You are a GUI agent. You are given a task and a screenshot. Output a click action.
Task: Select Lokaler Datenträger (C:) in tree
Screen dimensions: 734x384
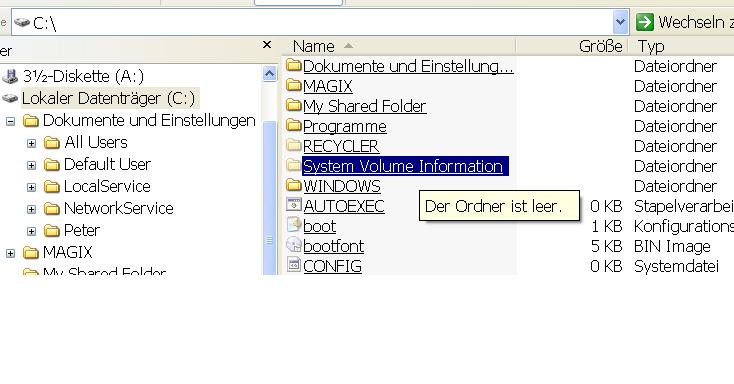109,98
